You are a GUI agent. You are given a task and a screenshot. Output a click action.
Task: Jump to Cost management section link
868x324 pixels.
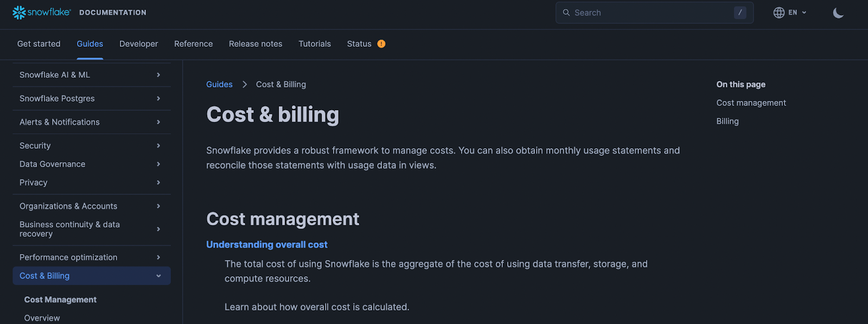(751, 103)
